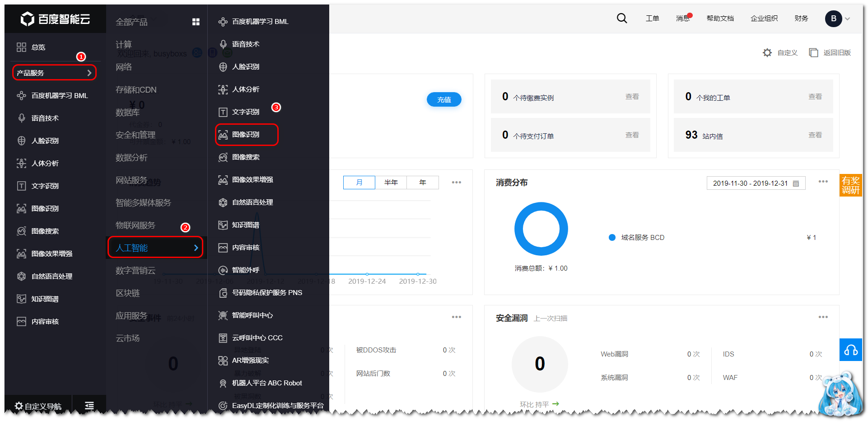
Task: Open the account dropdown arrow
Action: point(848,19)
